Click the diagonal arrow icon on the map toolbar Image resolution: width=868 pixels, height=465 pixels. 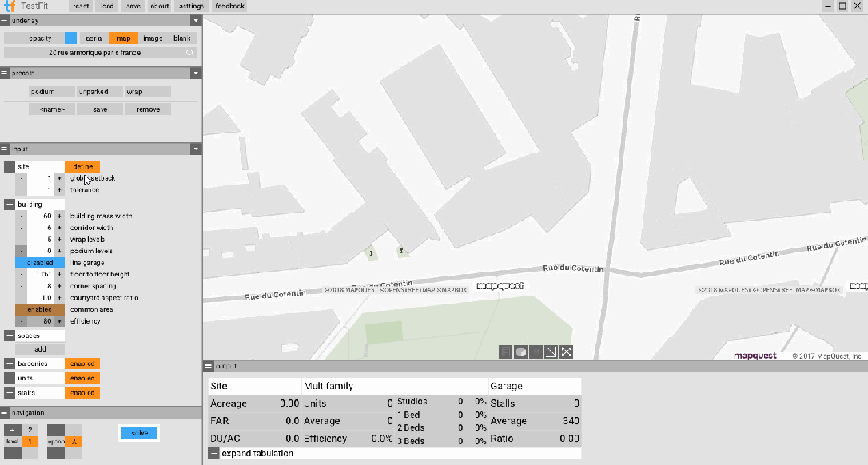click(x=551, y=352)
